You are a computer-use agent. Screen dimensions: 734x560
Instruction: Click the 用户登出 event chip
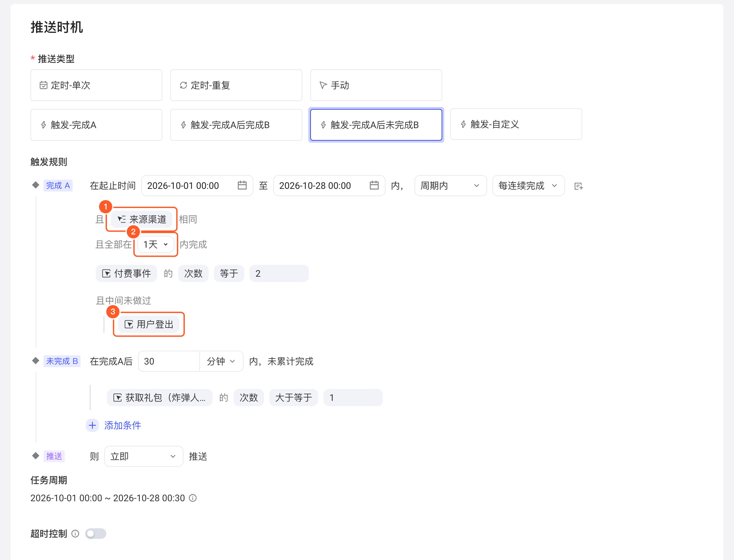coord(149,324)
